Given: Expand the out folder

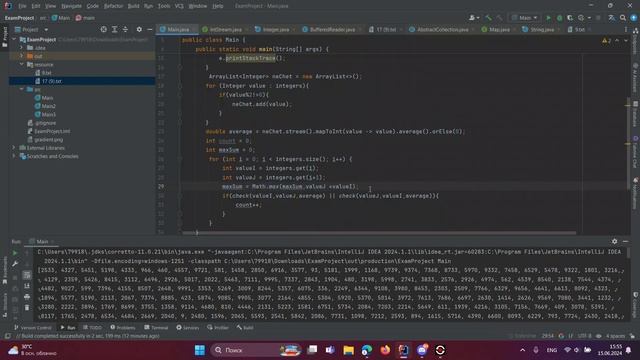Looking at the screenshot, I should click(x=22, y=56).
